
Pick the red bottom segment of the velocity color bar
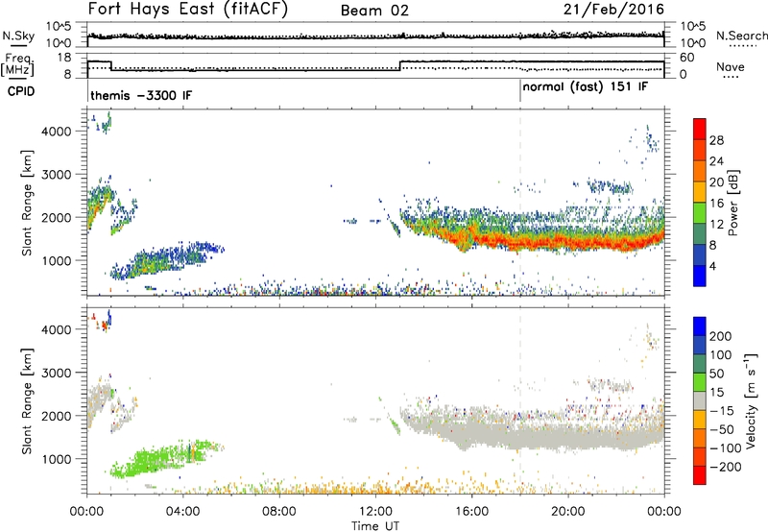tap(700, 475)
